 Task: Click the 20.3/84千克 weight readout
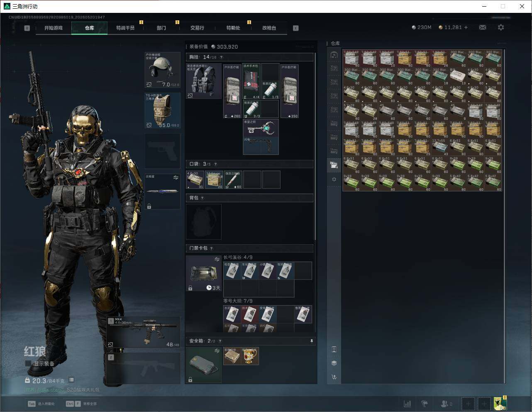pos(45,380)
